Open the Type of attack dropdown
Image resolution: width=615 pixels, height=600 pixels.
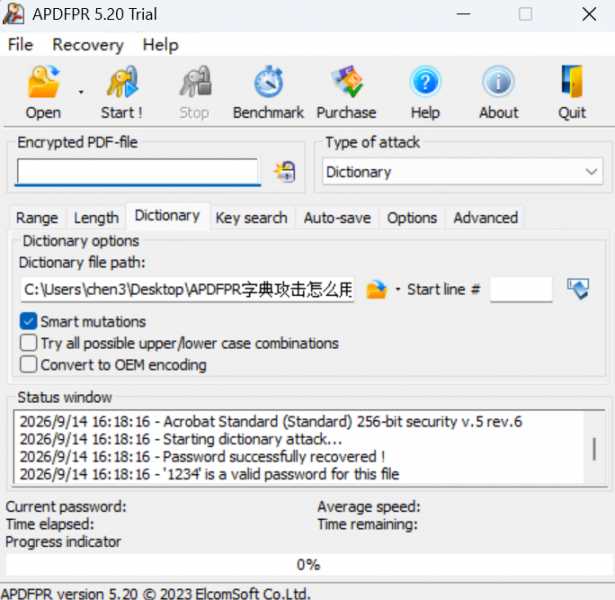[x=462, y=171]
